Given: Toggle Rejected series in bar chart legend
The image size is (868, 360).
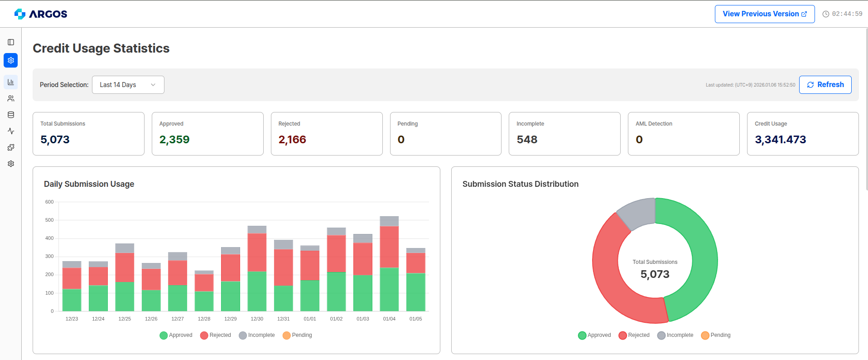Looking at the screenshot, I should pos(216,336).
